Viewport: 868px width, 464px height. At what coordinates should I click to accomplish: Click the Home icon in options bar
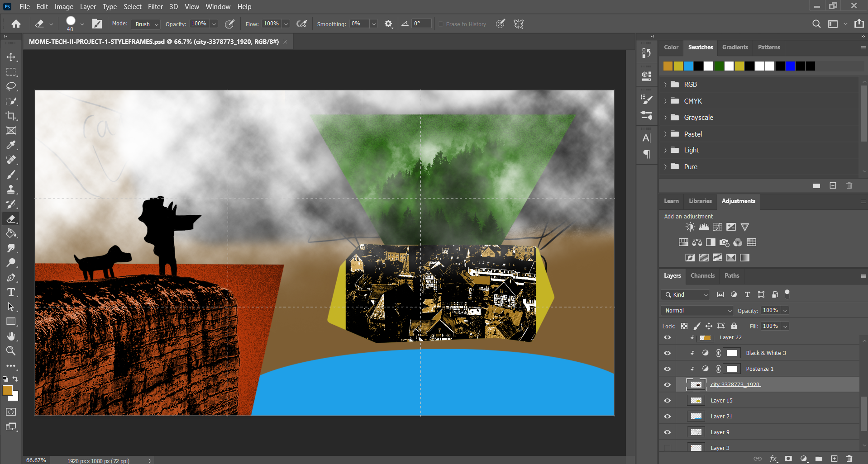[16, 24]
